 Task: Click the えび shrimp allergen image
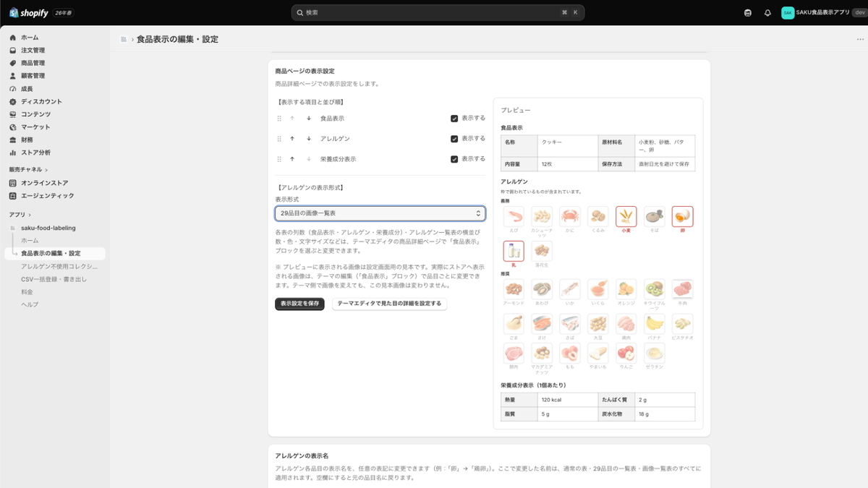[x=514, y=216]
